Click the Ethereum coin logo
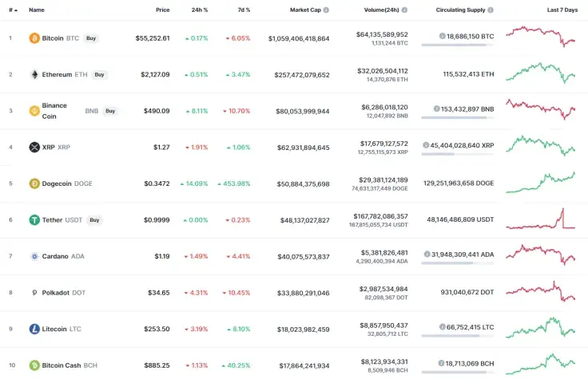 (x=34, y=74)
